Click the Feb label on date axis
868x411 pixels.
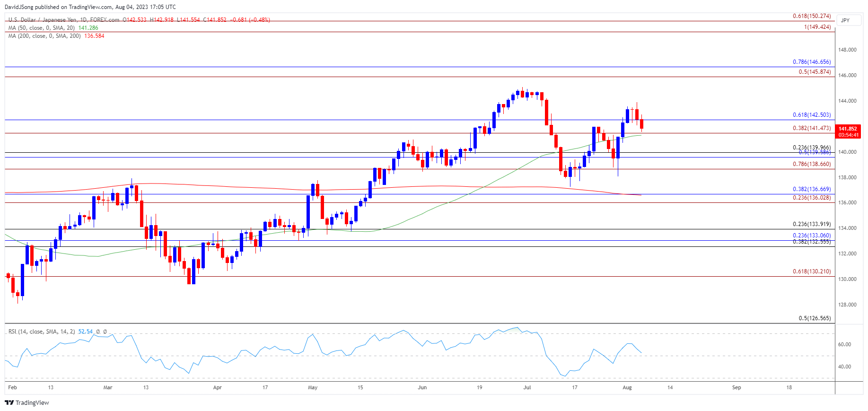tap(12, 387)
